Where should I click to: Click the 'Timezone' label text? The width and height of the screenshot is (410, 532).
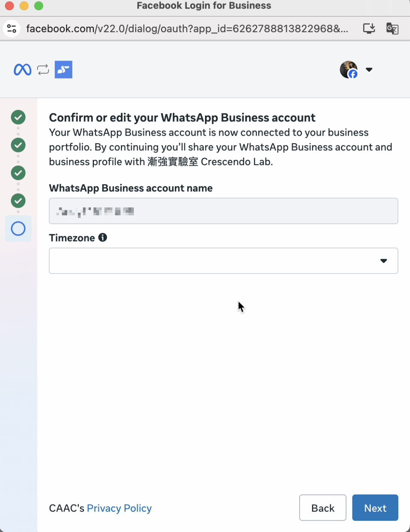point(72,238)
